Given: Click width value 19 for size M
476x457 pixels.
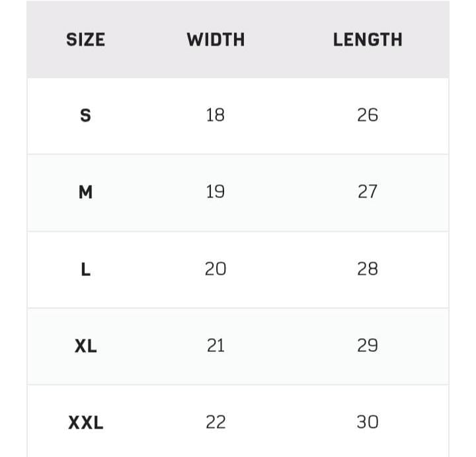Looking at the screenshot, I should (x=216, y=192).
